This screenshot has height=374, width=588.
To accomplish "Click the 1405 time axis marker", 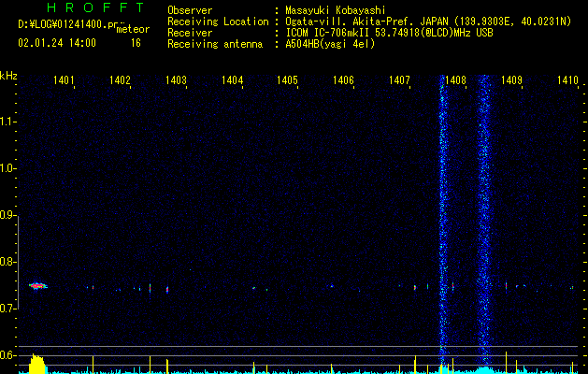I will point(287,79).
